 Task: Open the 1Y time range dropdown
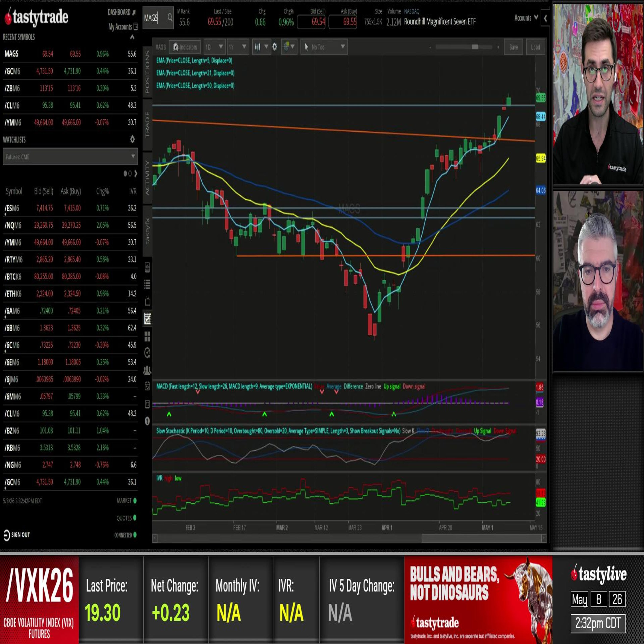tap(238, 47)
